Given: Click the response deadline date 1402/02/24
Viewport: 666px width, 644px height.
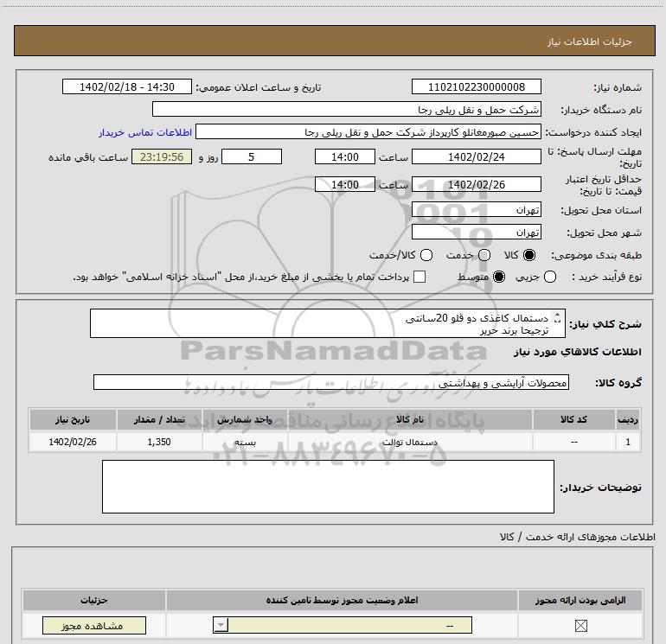Looking at the screenshot, I should pyautogui.click(x=476, y=156).
